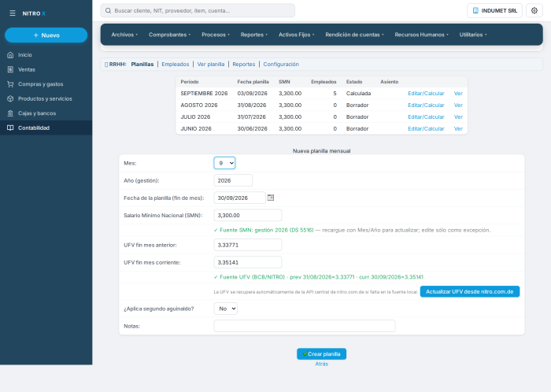Open Inicio in the sidebar
The height and width of the screenshot is (392, 551).
click(x=46, y=55)
